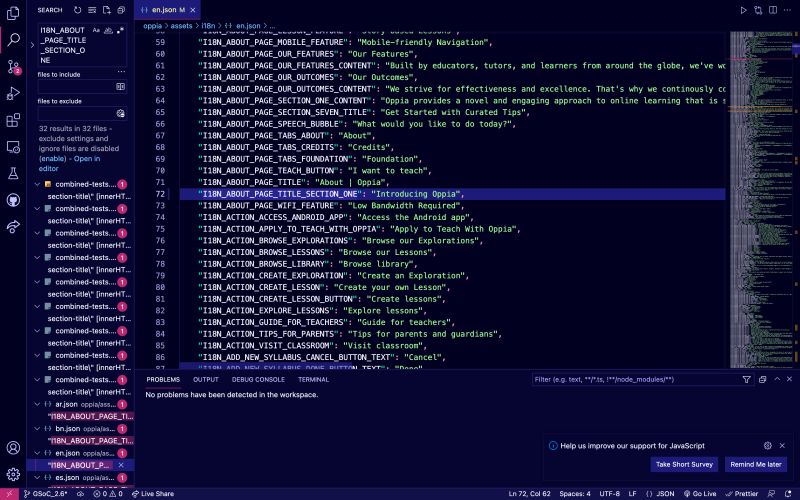Open breadcrumb dropdown for i18n folder
Image resolution: width=800 pixels, height=500 pixels.
(208, 26)
